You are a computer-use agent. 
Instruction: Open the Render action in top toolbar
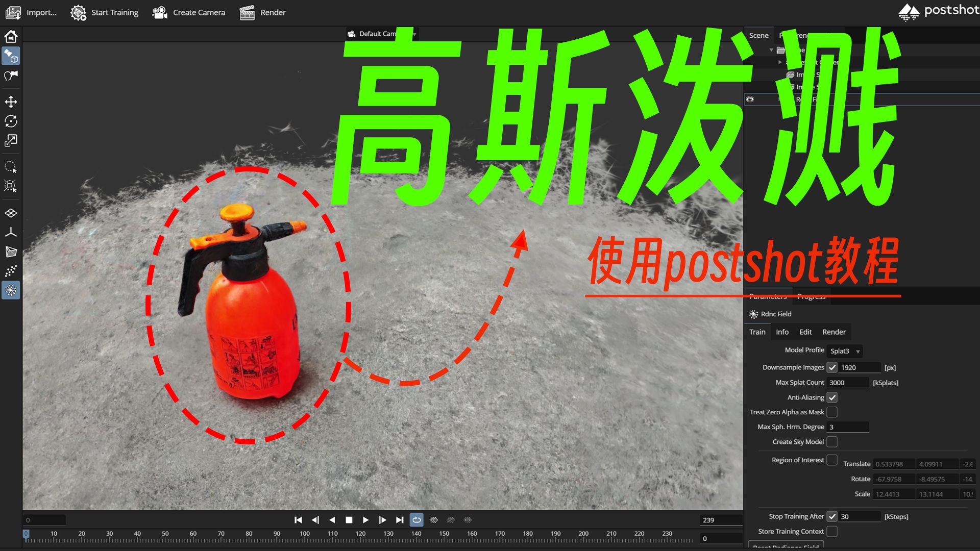point(262,12)
